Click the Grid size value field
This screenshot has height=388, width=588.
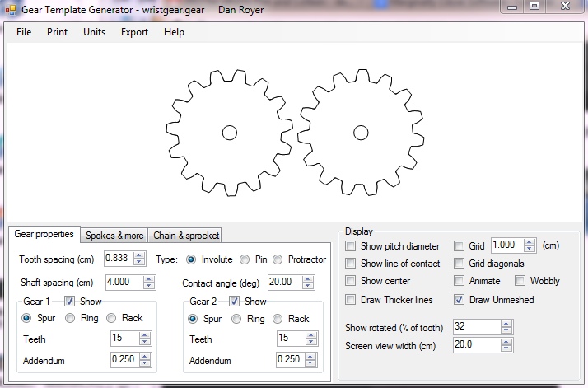508,245
